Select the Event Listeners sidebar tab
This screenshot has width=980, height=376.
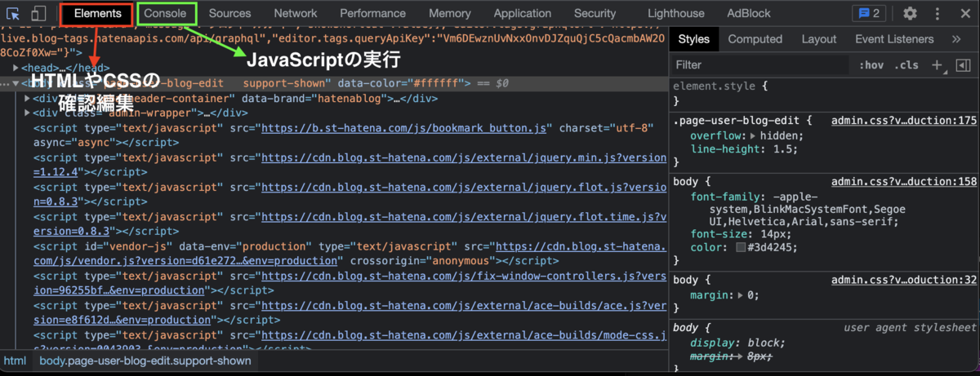(894, 39)
